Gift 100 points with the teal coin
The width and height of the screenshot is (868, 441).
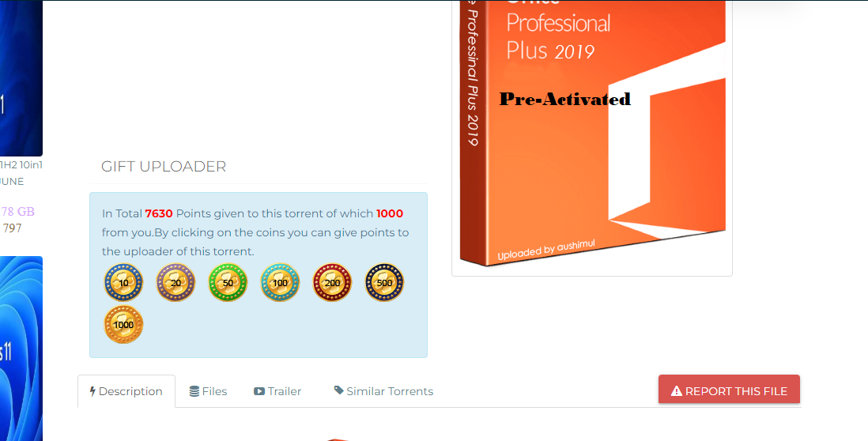(280, 282)
